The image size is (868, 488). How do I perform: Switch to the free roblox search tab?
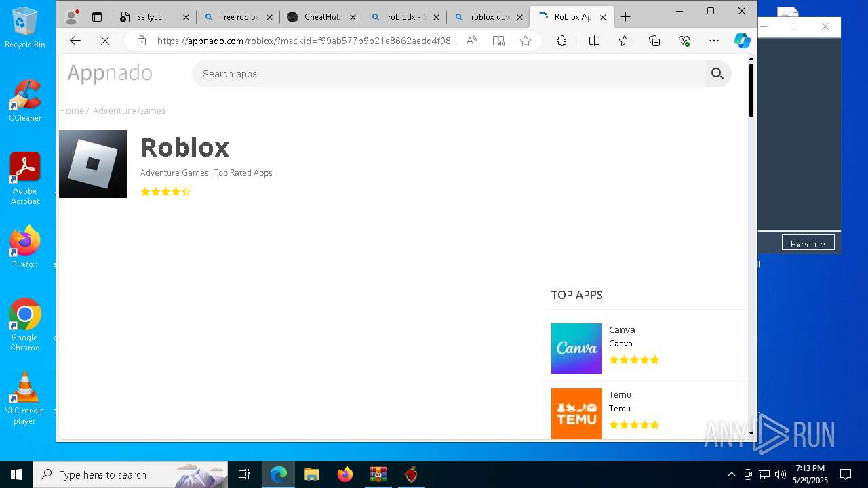click(x=240, y=17)
